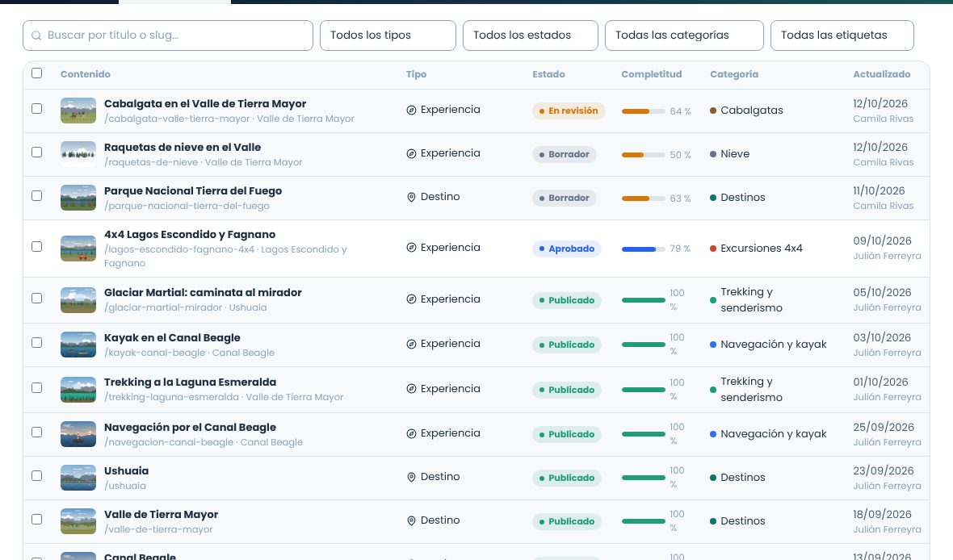Click compass icon in Kayak row

pyautogui.click(x=411, y=344)
